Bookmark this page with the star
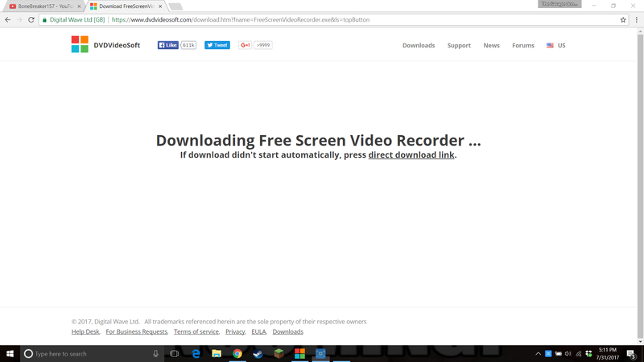Viewport: 644px width, 362px height. pyautogui.click(x=623, y=19)
